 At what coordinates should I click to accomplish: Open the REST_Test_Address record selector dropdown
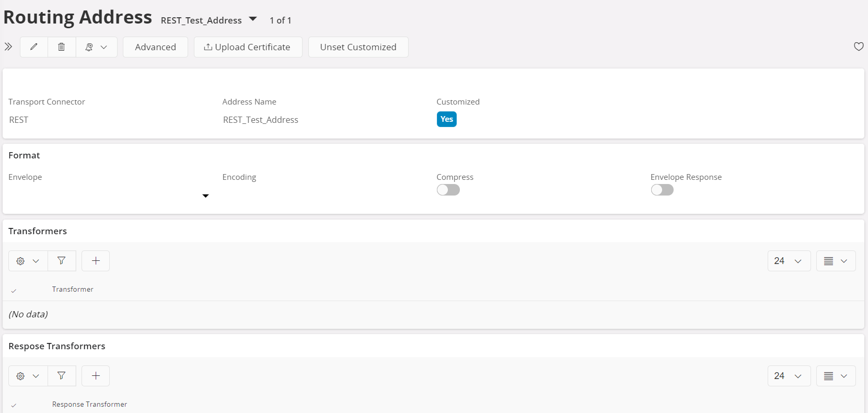point(253,19)
